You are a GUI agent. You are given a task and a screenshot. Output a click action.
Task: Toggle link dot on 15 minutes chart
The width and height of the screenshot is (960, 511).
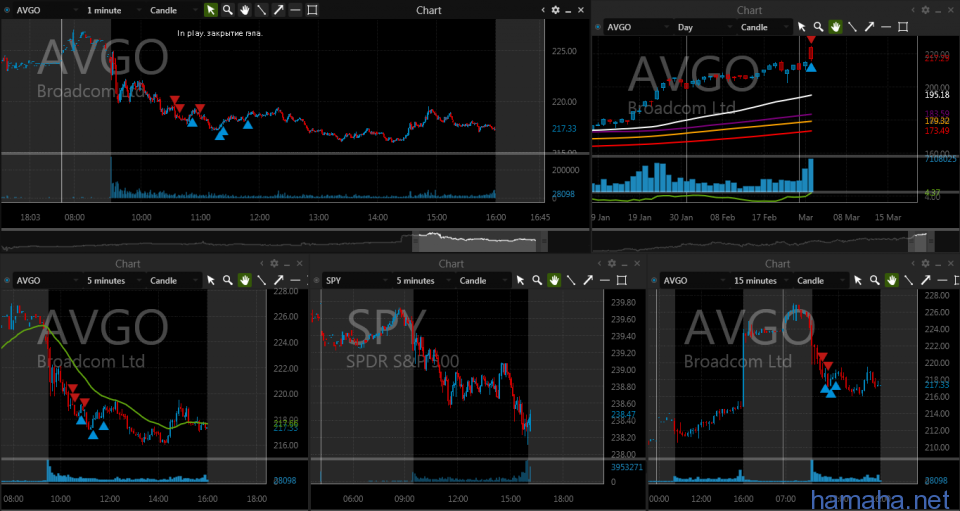[654, 280]
